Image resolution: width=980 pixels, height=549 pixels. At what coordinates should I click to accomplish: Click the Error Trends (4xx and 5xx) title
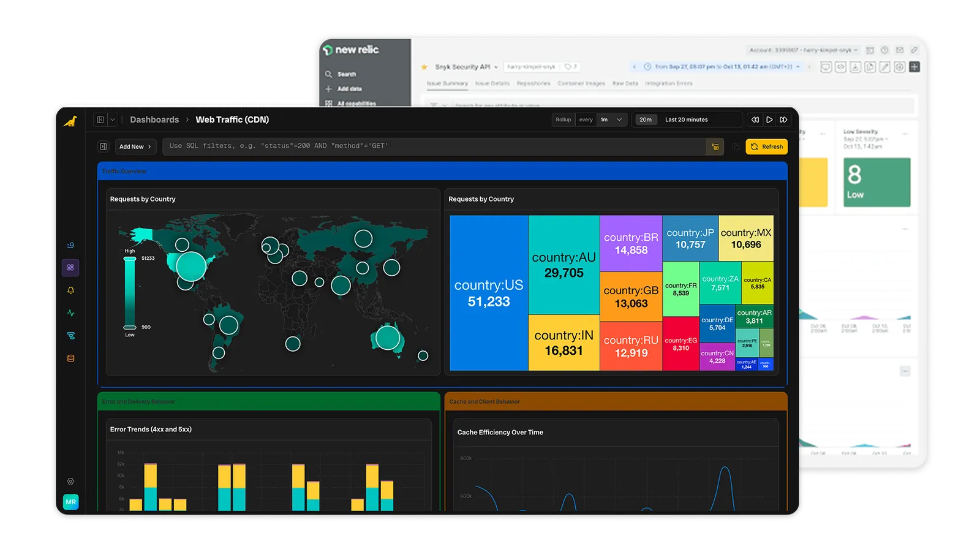(x=151, y=429)
